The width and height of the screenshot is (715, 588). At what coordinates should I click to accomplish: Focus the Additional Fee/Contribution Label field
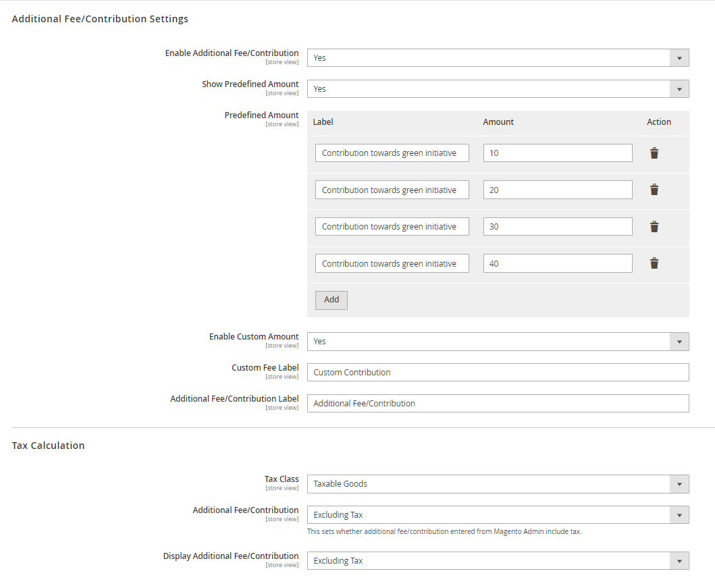click(498, 404)
